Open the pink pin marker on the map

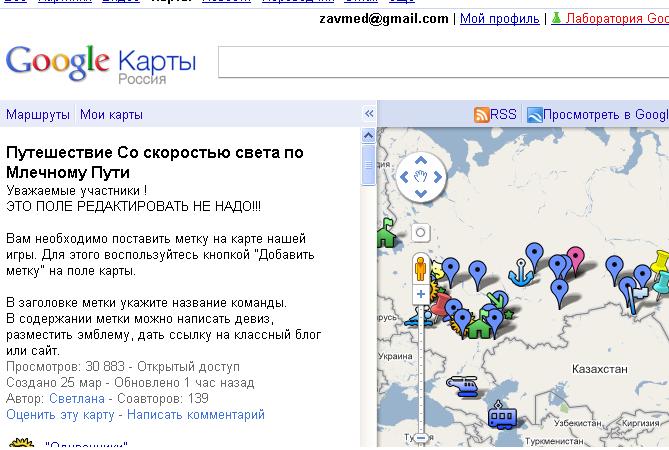[x=576, y=260]
